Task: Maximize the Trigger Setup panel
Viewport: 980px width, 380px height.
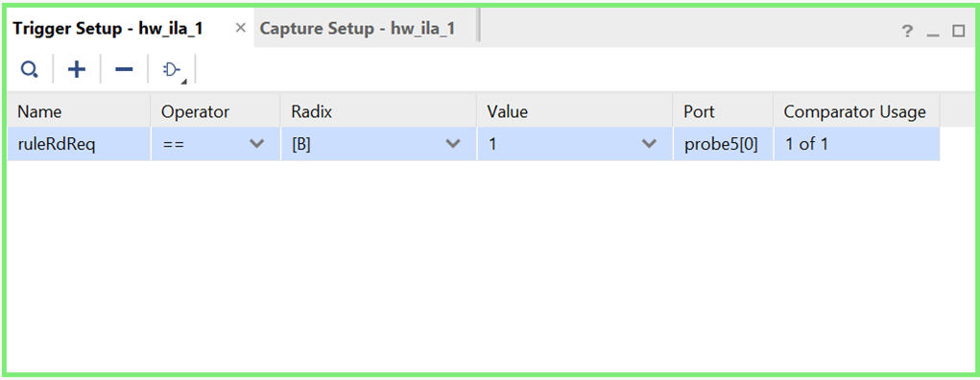Action: (x=958, y=32)
